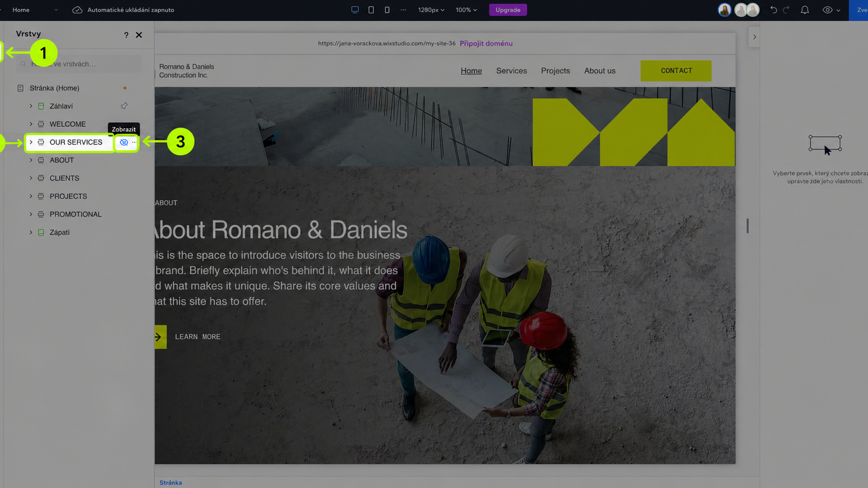
Task: Click the green footer icon beside Zápatí
Action: click(x=41, y=232)
